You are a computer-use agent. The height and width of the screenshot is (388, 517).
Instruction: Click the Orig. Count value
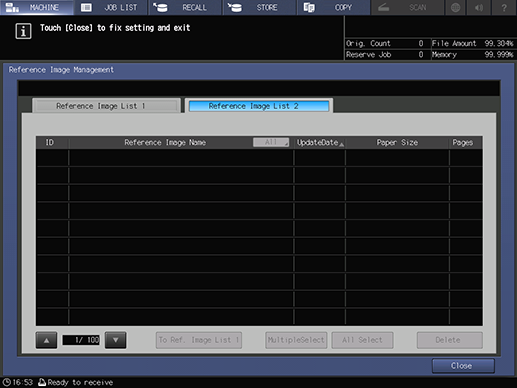tap(421, 43)
